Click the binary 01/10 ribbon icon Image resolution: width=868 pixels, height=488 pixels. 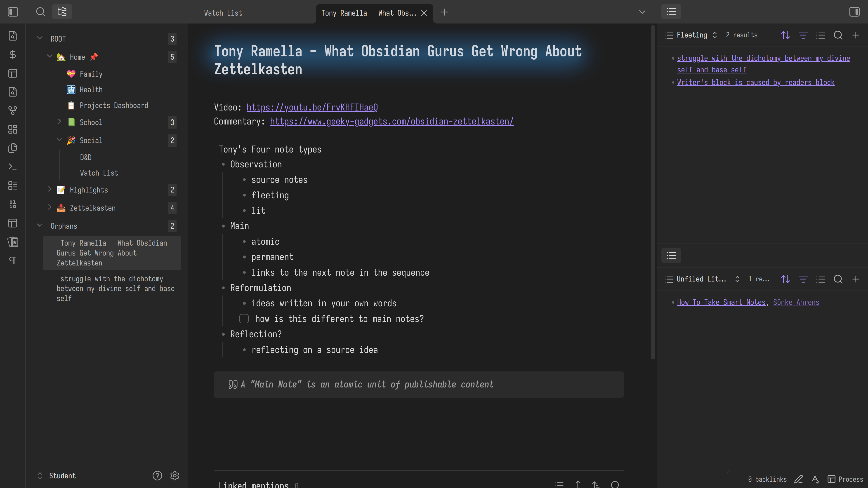13,204
